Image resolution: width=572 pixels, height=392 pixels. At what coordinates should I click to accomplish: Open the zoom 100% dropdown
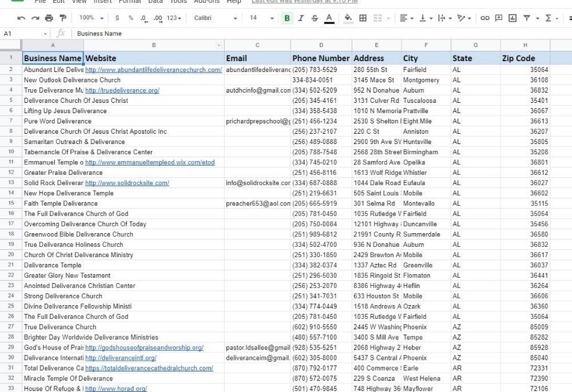[x=90, y=18]
